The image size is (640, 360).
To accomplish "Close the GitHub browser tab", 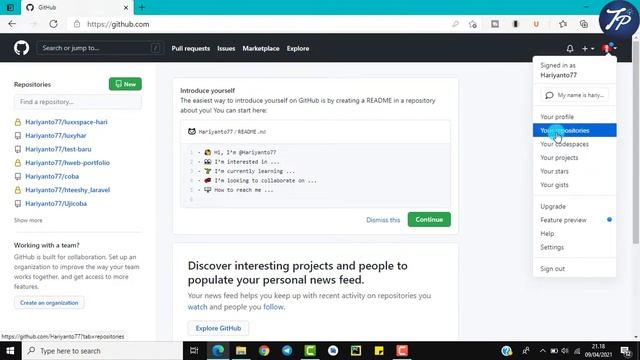I will pyautogui.click(x=126, y=7).
